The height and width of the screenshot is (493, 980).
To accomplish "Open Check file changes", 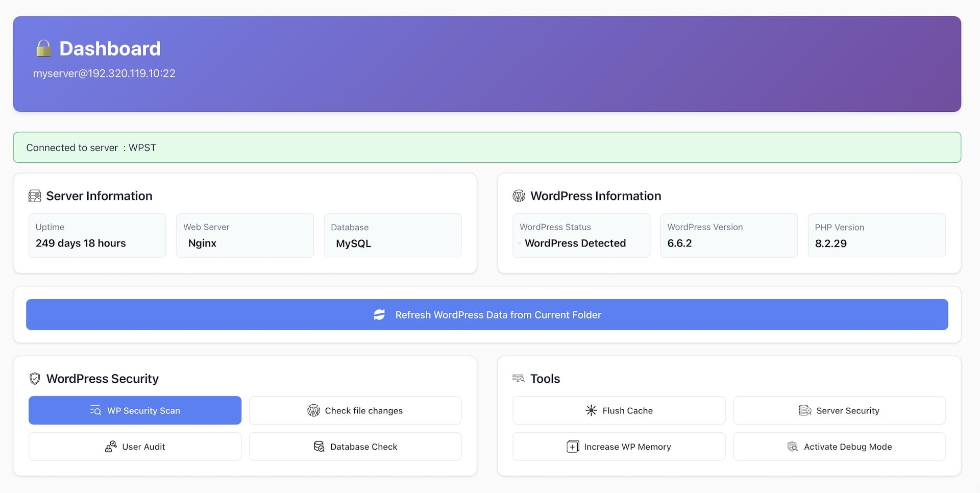I will click(x=355, y=410).
